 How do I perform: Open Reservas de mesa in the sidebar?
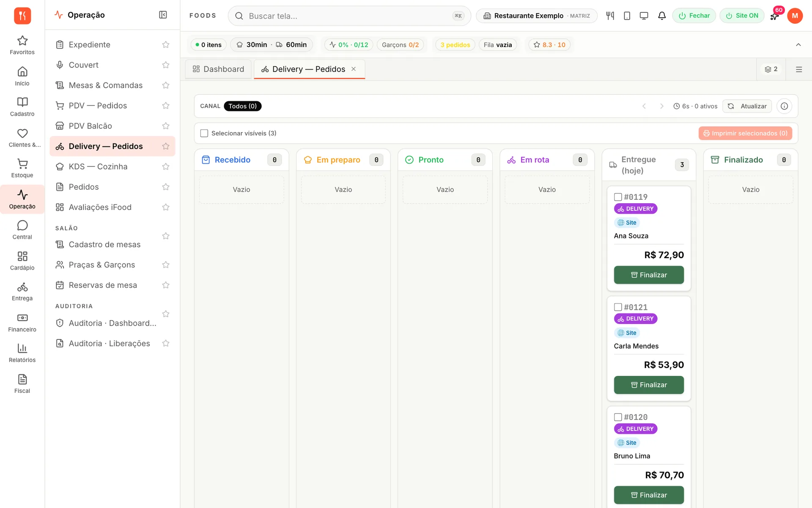pyautogui.click(x=112, y=285)
